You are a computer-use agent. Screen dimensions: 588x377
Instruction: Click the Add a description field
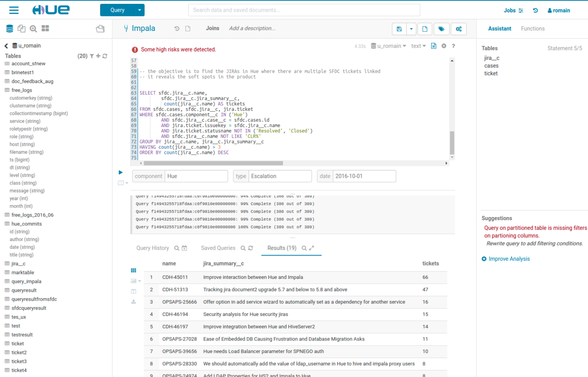tap(252, 28)
